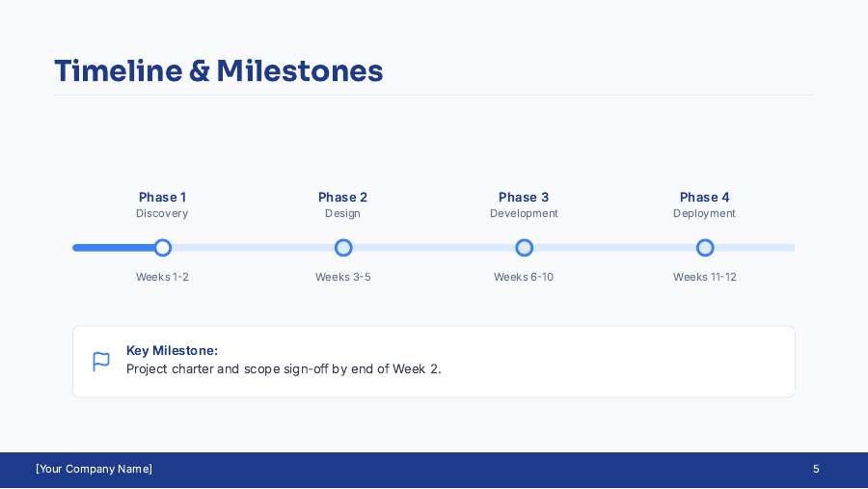868x489 pixels.
Task: Select the Phase 2 timeline marker circle
Action: click(x=343, y=248)
